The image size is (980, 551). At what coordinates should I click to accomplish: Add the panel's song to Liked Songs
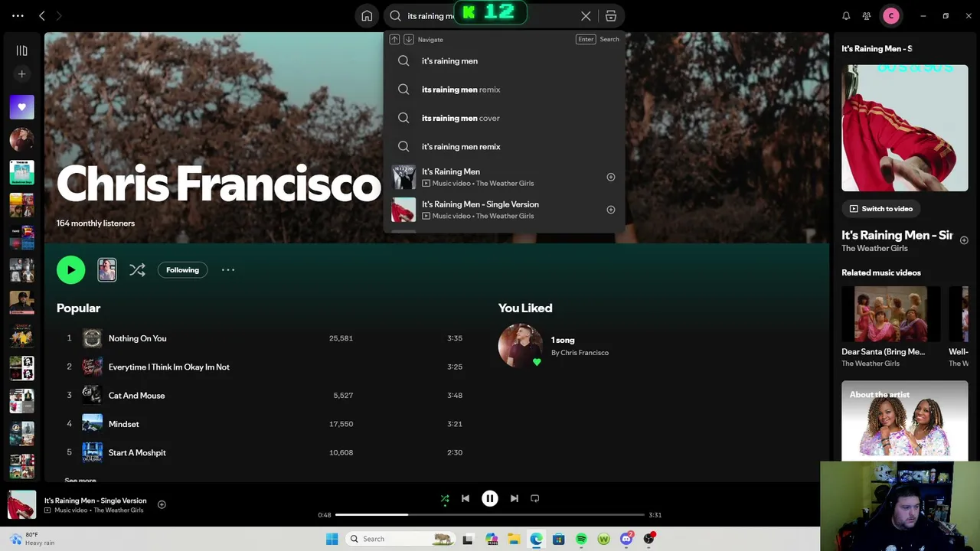tap(964, 240)
